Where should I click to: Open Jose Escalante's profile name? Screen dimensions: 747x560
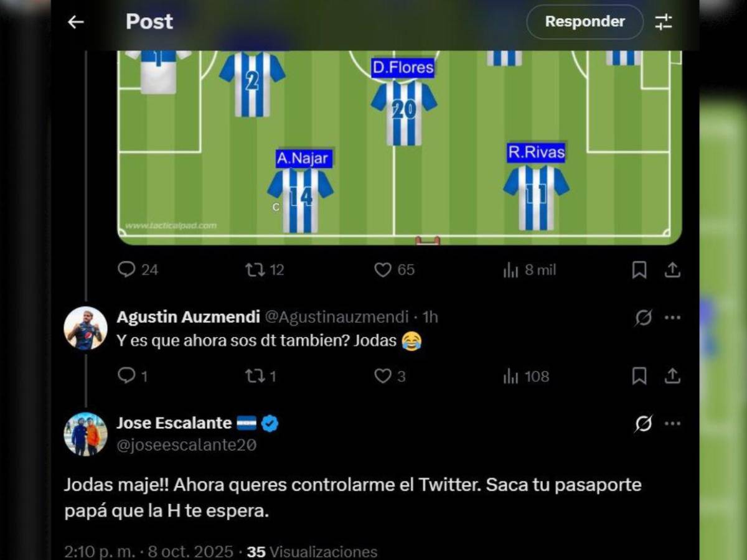(174, 423)
